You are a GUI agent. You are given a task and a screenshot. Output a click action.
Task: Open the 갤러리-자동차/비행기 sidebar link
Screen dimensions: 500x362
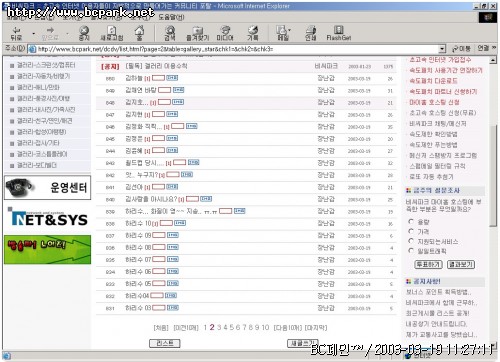(44, 76)
